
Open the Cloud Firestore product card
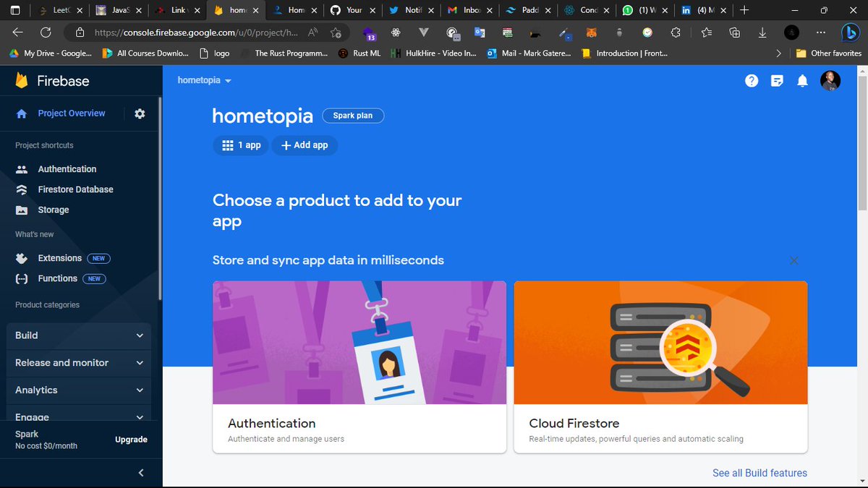[x=660, y=367]
